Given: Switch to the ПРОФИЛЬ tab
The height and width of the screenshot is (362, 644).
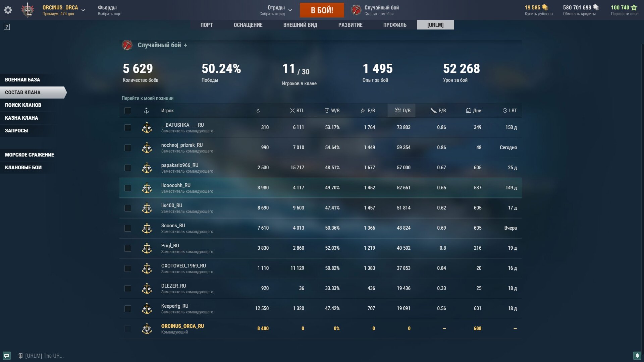Looking at the screenshot, I should pos(395,25).
